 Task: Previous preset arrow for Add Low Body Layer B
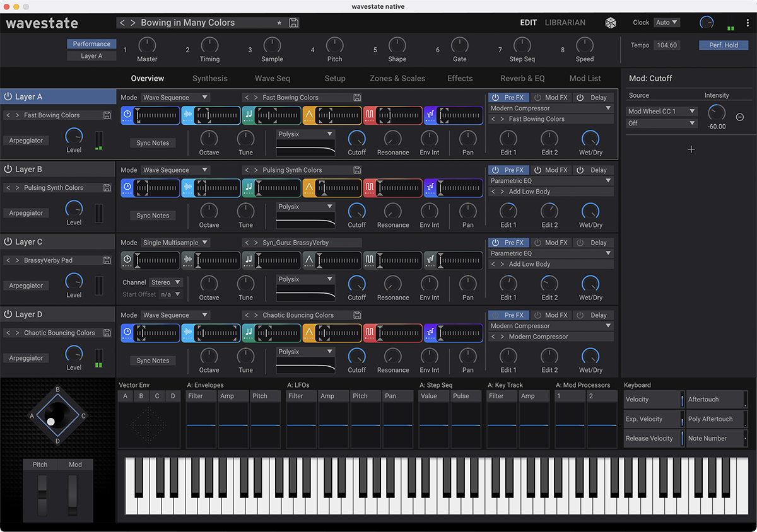coord(493,192)
